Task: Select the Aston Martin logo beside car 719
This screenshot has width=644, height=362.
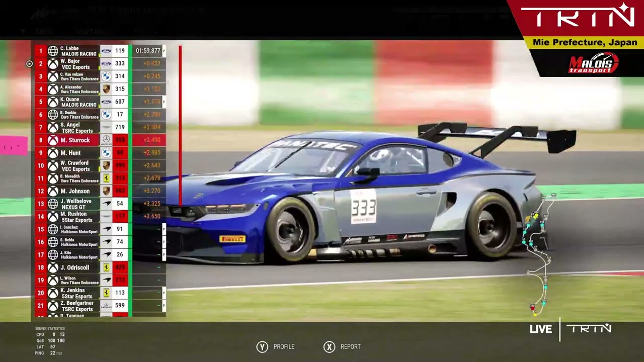Action: 106,127
